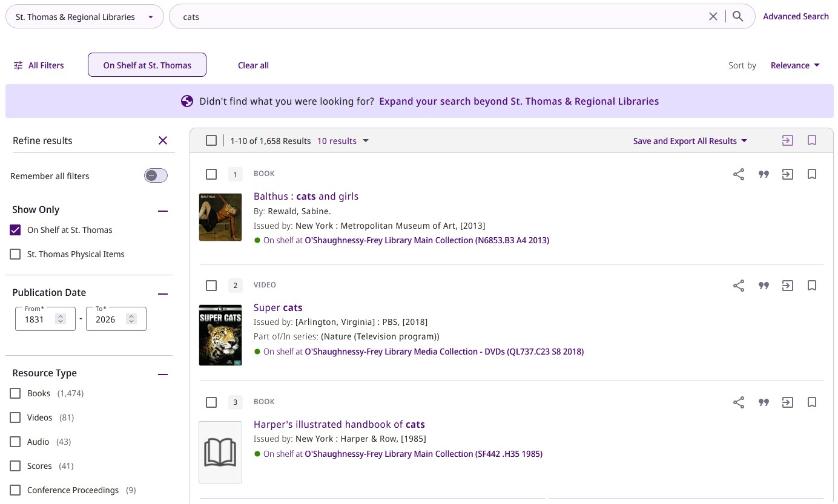This screenshot has width=838, height=504.
Task: Export the Harper's illustrated handbook record
Action: 787,402
